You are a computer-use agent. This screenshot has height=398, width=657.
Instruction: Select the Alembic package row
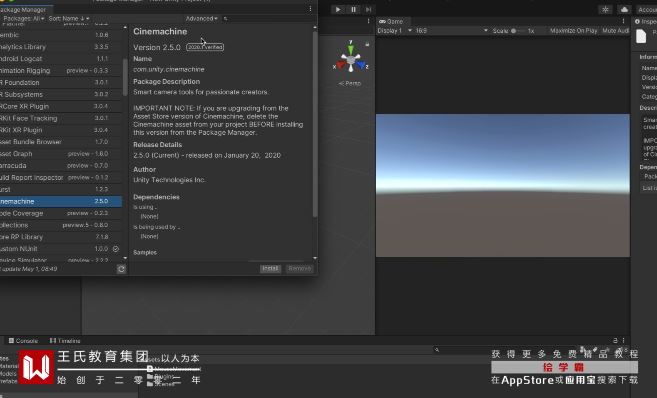tap(61, 35)
